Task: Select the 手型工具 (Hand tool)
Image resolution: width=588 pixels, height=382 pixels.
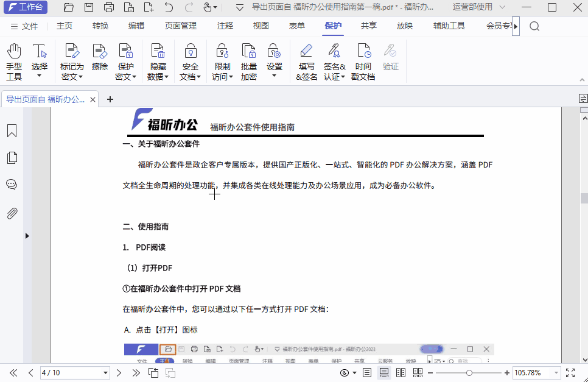Action: point(13,59)
